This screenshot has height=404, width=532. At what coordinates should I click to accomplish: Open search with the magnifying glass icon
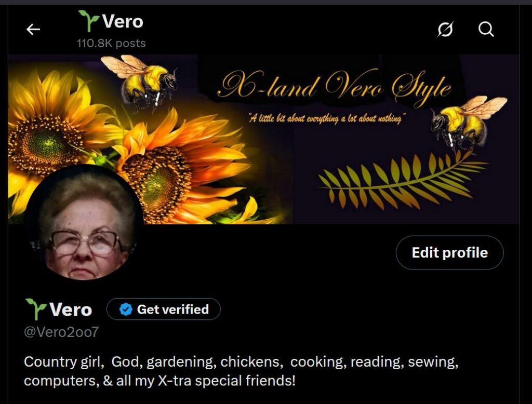pos(486,29)
